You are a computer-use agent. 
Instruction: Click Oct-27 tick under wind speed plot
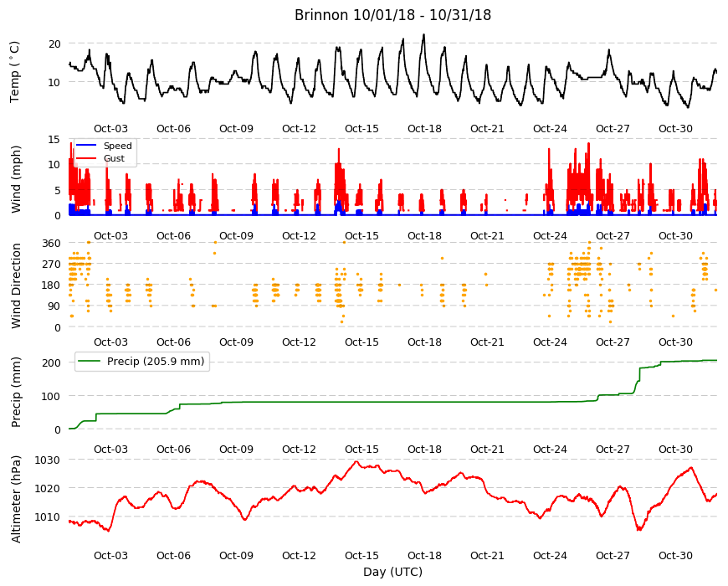click(x=613, y=235)
